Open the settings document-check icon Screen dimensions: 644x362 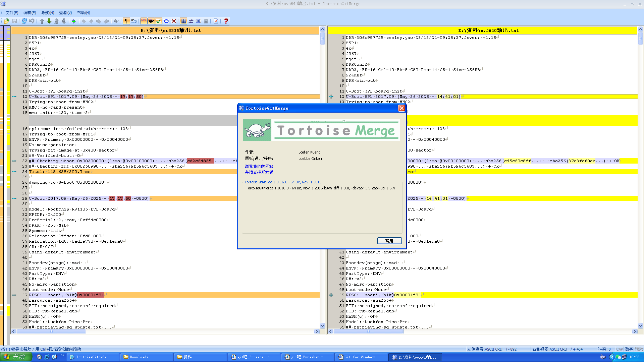point(216,21)
